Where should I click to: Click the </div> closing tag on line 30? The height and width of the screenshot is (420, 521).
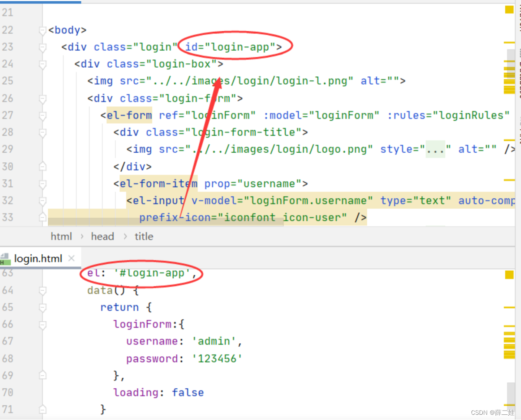pos(132,167)
